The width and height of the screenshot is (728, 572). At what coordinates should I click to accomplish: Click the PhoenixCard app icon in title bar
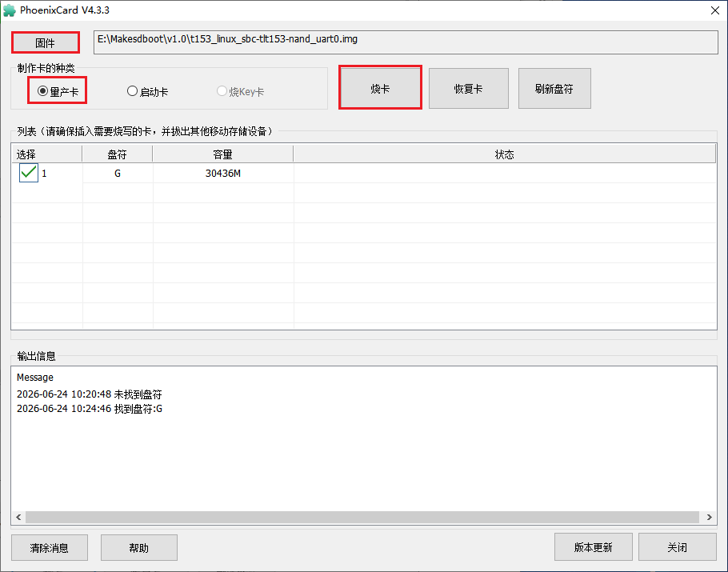[10, 10]
